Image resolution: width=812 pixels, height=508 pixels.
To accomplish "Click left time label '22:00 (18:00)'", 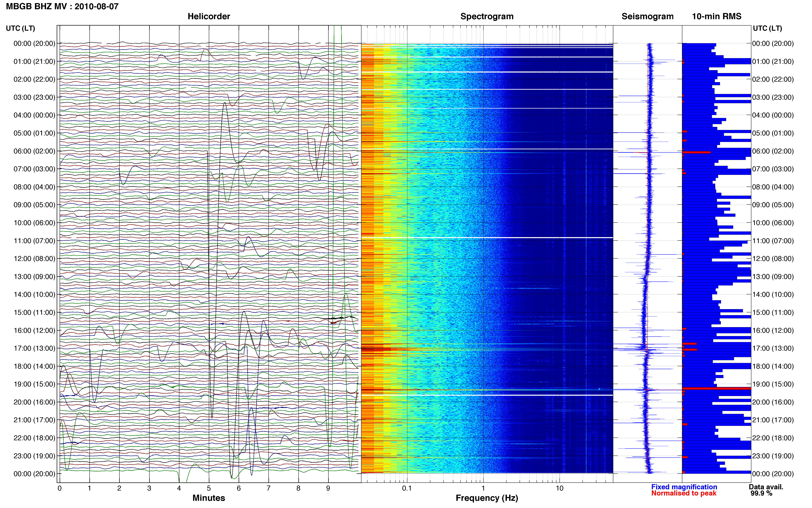I will (x=34, y=438).
